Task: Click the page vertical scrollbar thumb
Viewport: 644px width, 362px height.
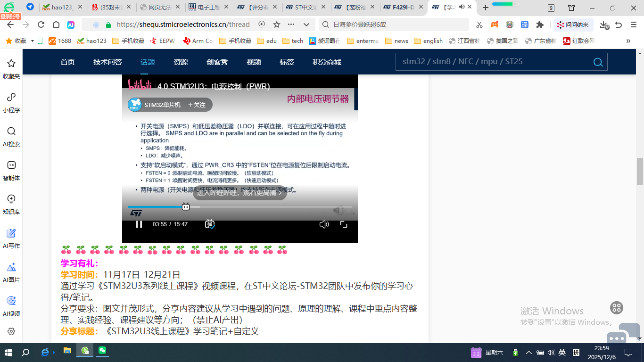Action: pyautogui.click(x=640, y=171)
